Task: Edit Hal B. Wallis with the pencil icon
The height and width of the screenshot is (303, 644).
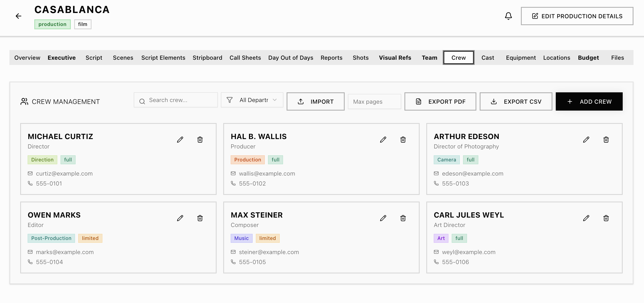Action: pyautogui.click(x=383, y=140)
